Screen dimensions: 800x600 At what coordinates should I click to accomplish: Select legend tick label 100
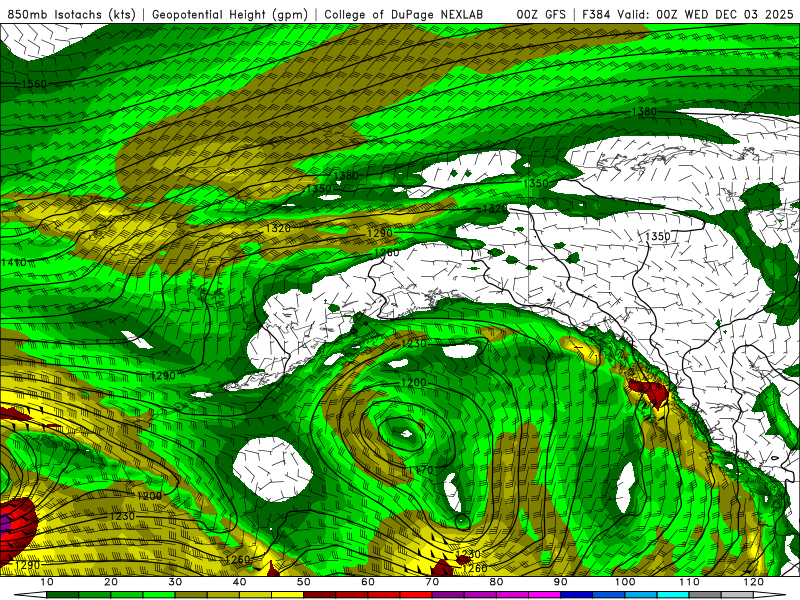coord(625,582)
